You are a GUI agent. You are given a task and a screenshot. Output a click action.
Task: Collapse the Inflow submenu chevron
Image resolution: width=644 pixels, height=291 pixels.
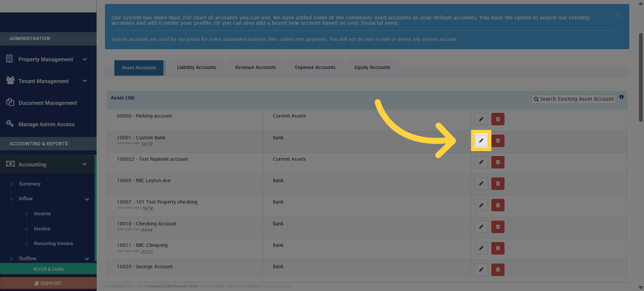coord(87,199)
